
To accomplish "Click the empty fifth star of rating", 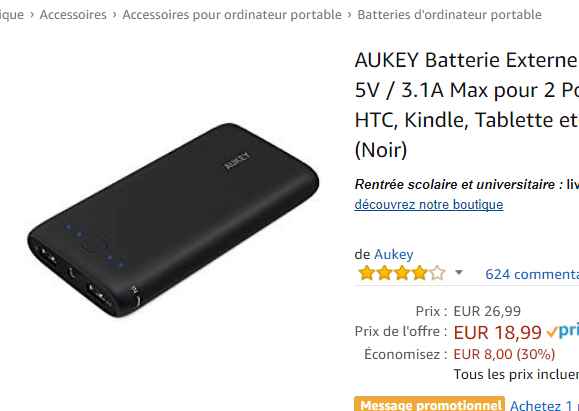I will coord(437,273).
